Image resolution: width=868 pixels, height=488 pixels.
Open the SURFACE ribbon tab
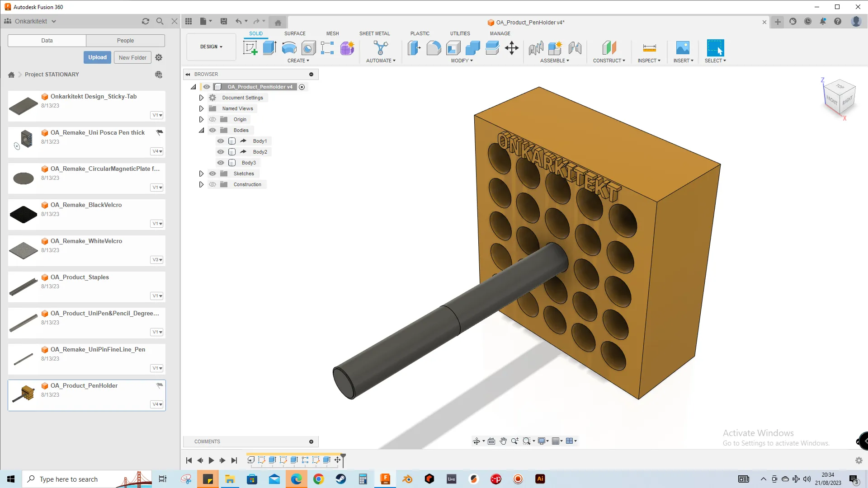pos(295,33)
